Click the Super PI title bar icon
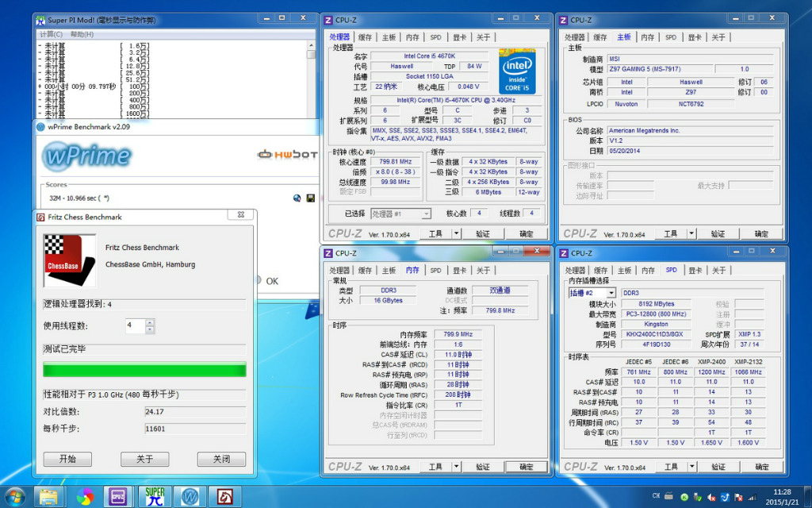 click(x=40, y=20)
